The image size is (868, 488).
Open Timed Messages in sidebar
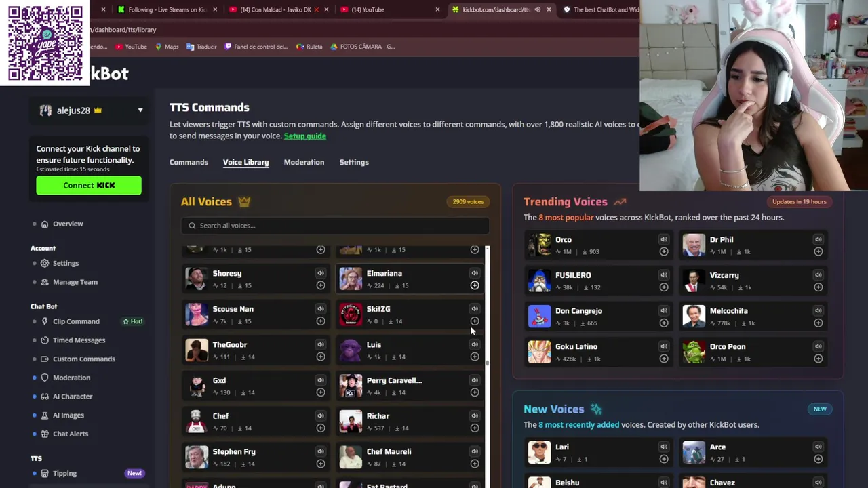(79, 340)
